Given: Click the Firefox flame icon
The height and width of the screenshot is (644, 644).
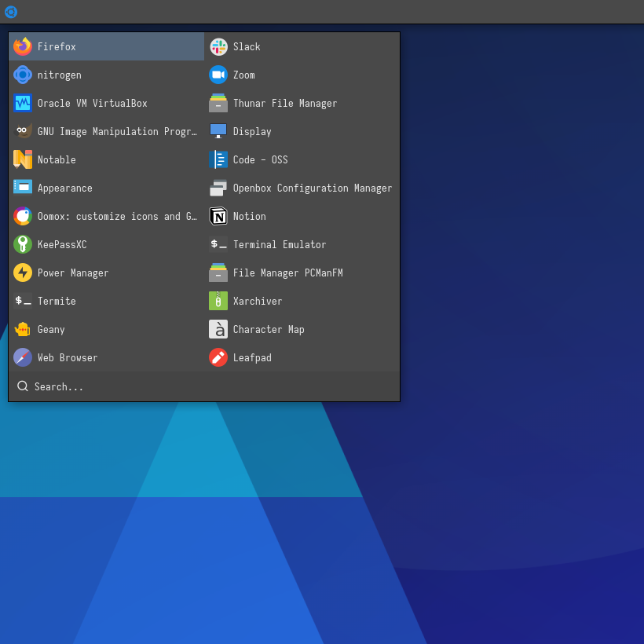Looking at the screenshot, I should pos(22,46).
